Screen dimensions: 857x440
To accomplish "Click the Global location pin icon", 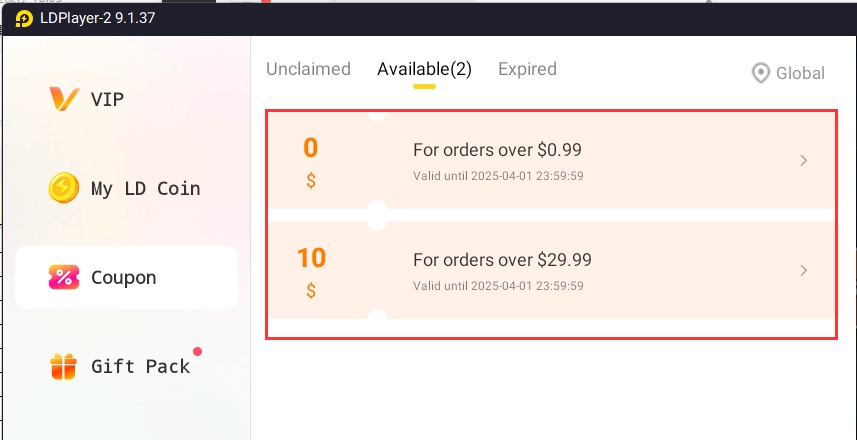I will 761,73.
